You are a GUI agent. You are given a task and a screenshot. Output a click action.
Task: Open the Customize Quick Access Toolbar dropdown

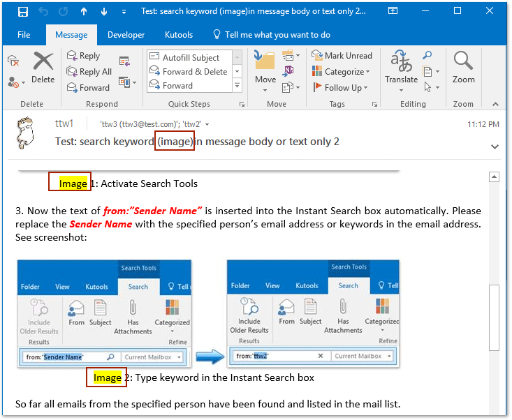[x=124, y=12]
